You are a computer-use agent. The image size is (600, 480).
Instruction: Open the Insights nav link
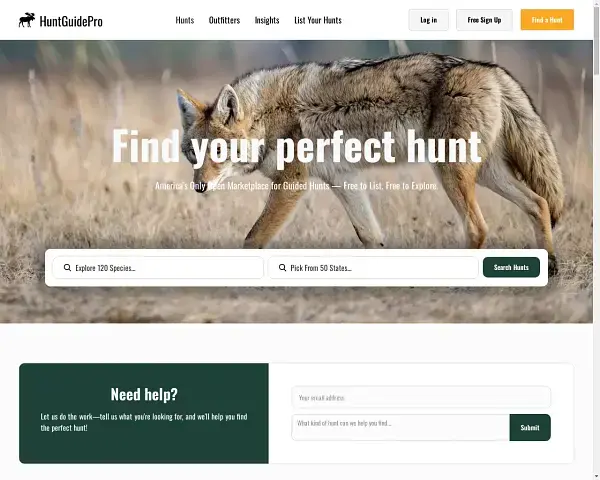point(267,20)
